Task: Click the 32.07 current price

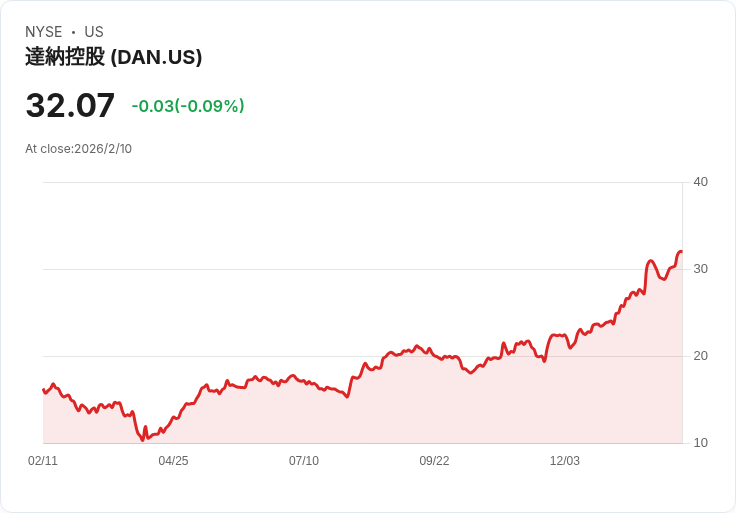Action: point(70,106)
